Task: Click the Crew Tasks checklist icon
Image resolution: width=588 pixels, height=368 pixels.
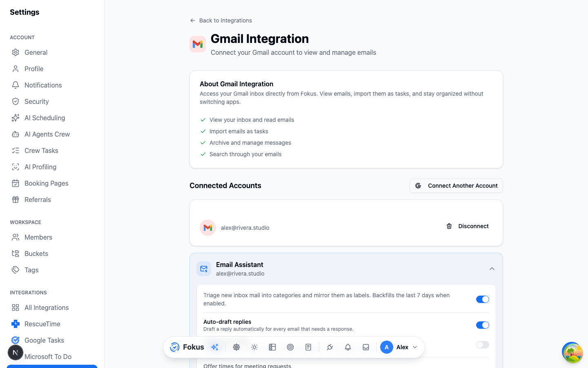Action: click(16, 150)
